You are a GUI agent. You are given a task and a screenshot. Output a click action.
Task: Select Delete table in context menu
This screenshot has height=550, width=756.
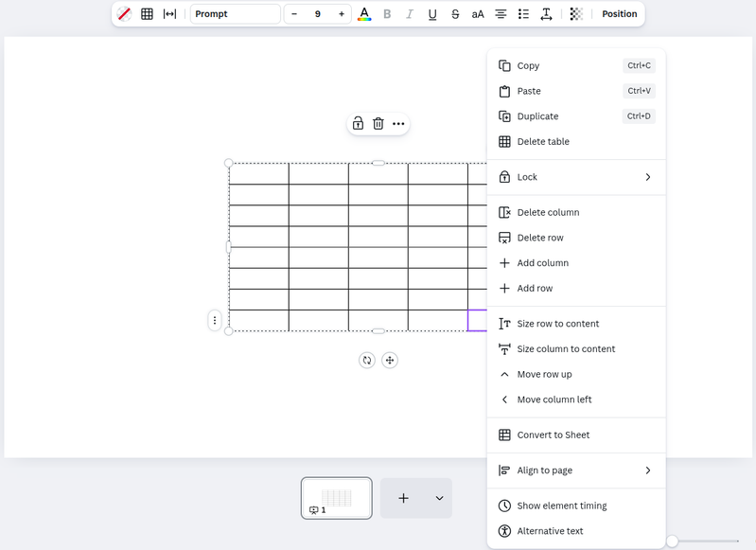click(576, 141)
